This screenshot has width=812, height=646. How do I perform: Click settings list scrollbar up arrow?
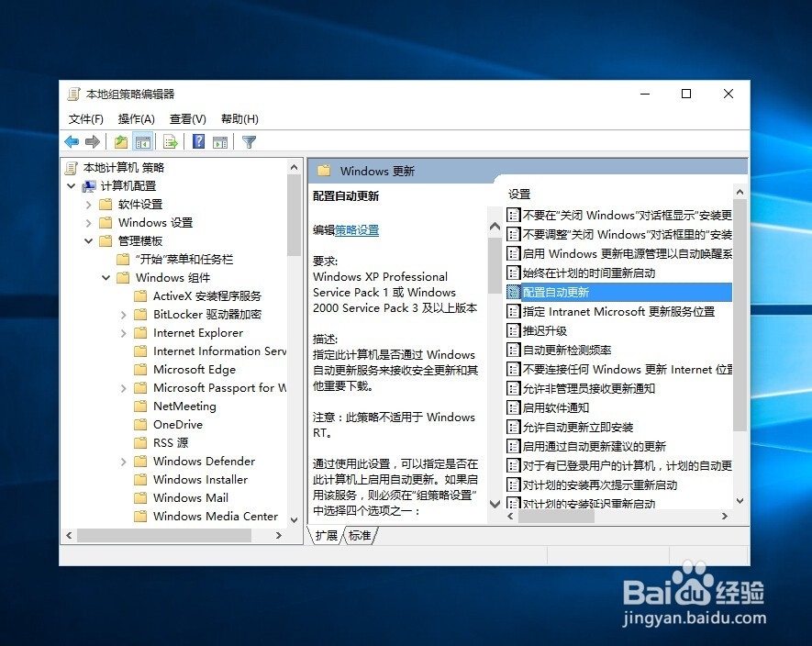coord(740,192)
